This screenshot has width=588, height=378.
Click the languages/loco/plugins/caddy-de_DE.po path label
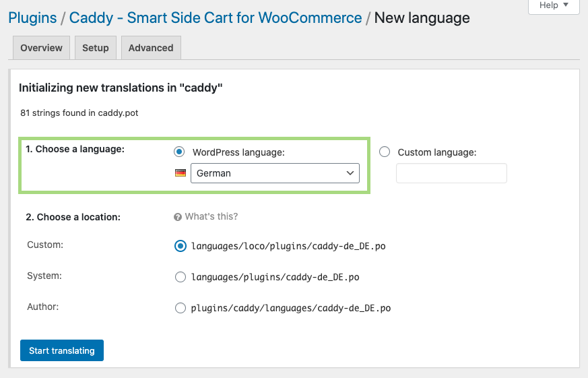[x=288, y=246]
